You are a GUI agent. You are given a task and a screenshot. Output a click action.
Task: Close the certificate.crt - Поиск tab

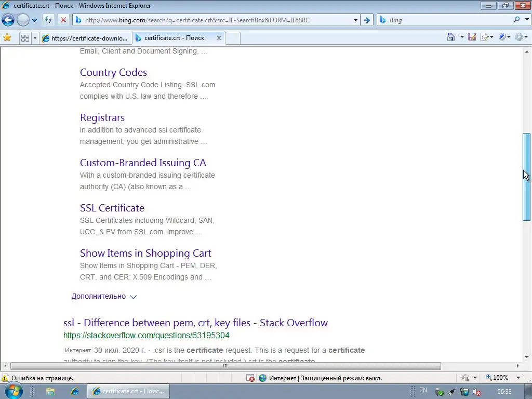pos(219,38)
